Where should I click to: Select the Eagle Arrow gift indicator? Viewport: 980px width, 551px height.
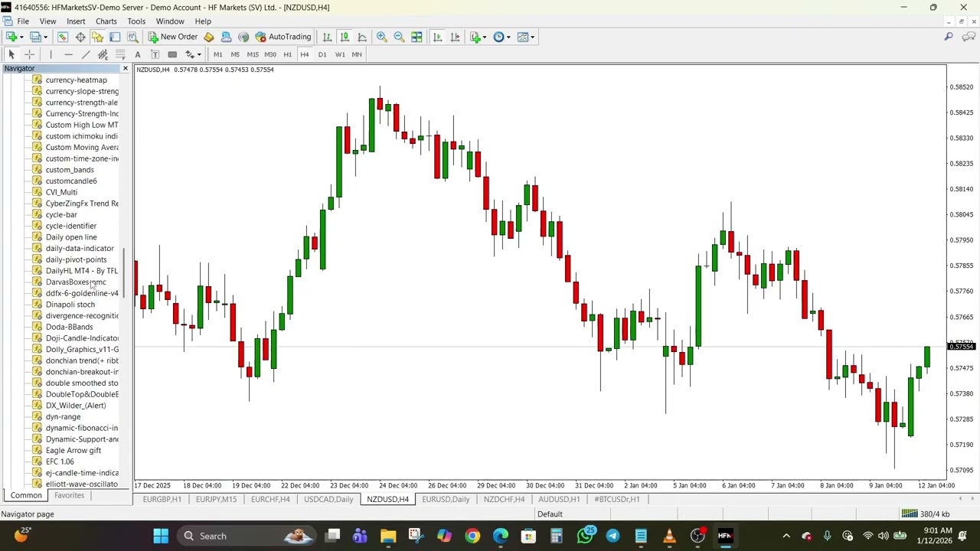click(73, 451)
